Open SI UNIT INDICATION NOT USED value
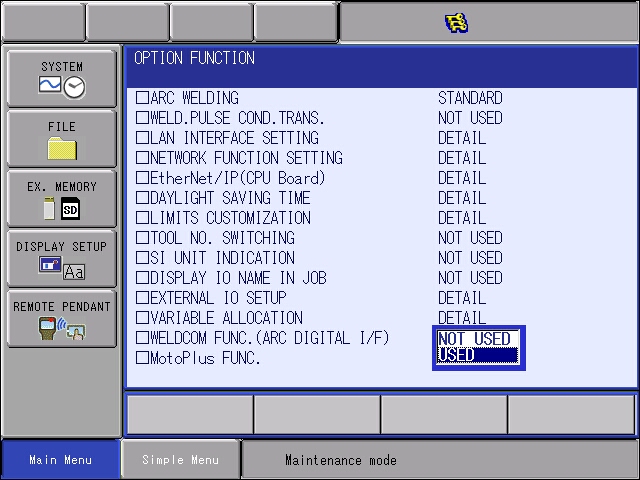Image resolution: width=640 pixels, height=480 pixels. click(470, 258)
